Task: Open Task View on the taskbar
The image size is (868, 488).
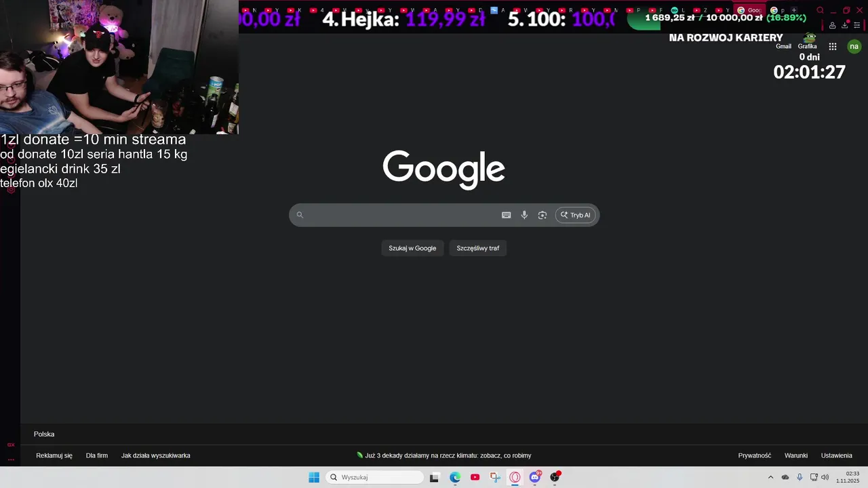Action: click(435, 477)
